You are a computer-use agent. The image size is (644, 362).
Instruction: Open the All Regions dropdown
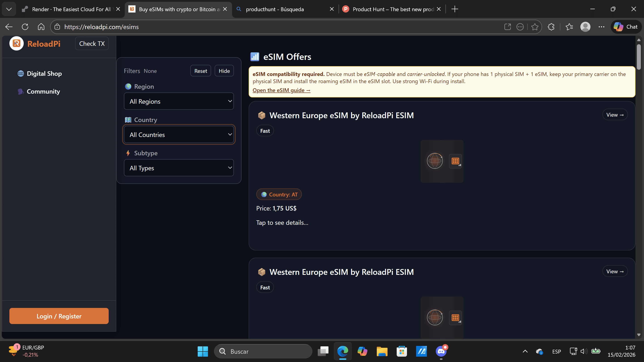pyautogui.click(x=178, y=101)
